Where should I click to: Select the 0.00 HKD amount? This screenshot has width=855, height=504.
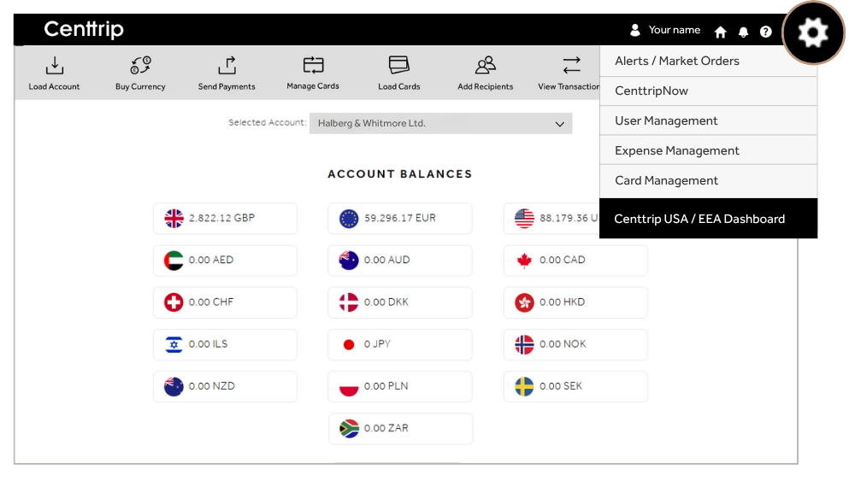(x=563, y=302)
